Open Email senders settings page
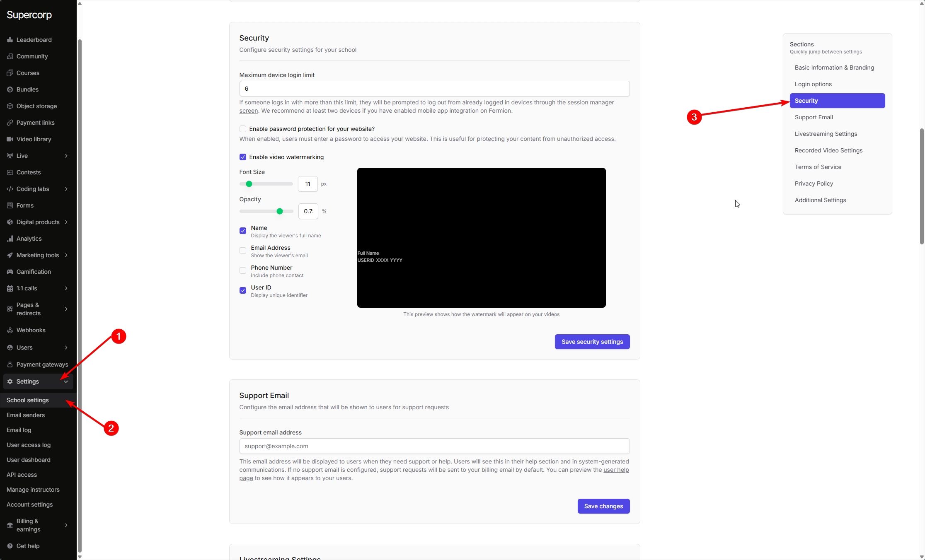The image size is (925, 560). pyautogui.click(x=26, y=415)
